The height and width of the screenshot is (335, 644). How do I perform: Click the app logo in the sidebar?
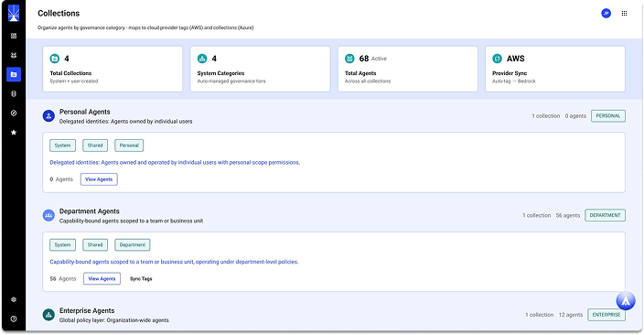[14, 13]
